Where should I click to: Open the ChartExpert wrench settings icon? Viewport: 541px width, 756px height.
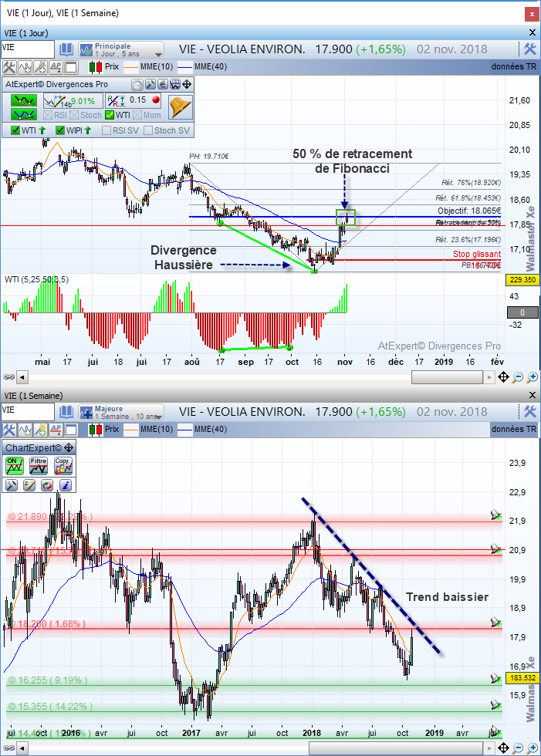coord(12,485)
